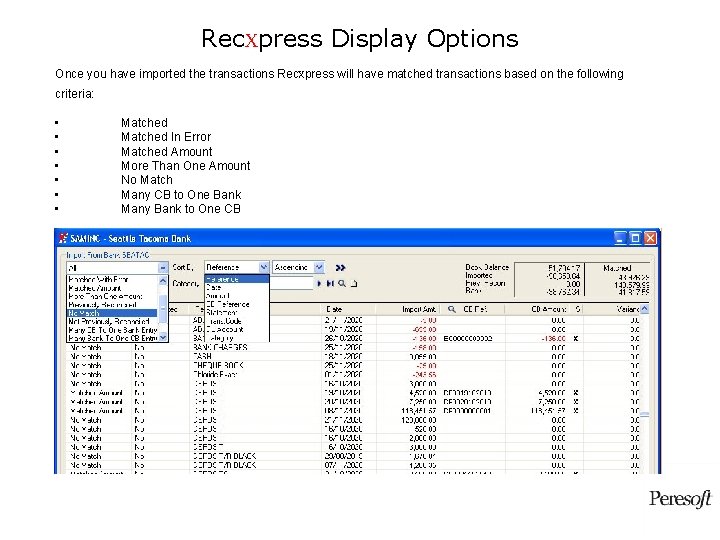The height and width of the screenshot is (540, 720).
Task: Open the filter dropdown showing All
Action: point(163,267)
